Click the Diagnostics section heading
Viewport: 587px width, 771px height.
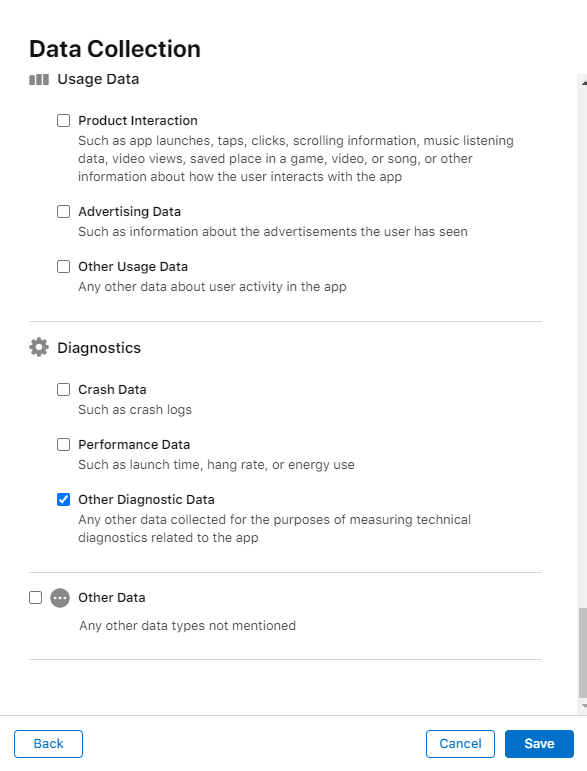pos(99,348)
